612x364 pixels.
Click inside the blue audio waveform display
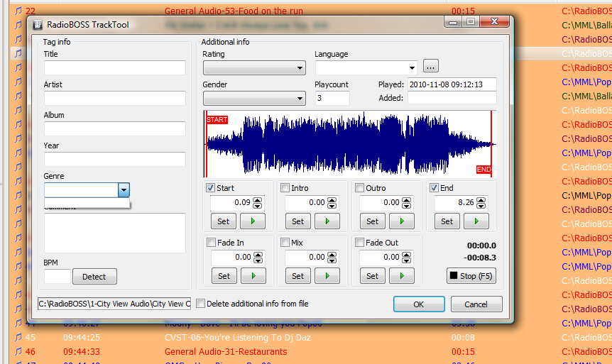coord(350,143)
